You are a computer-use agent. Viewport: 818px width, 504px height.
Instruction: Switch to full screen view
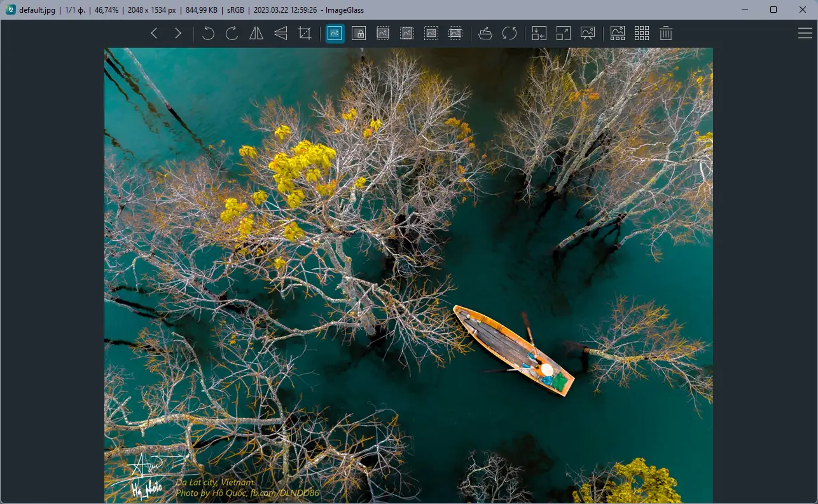[x=564, y=34]
